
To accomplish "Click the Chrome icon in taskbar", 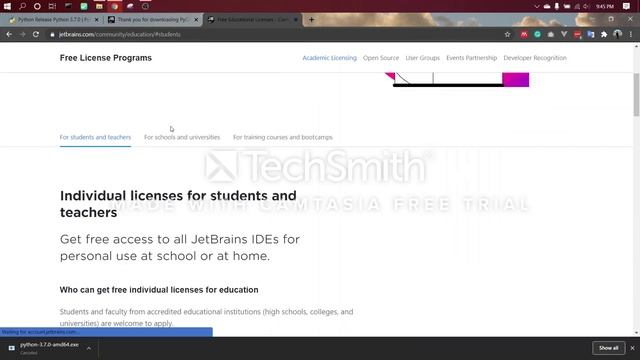I will pyautogui.click(x=115, y=6).
